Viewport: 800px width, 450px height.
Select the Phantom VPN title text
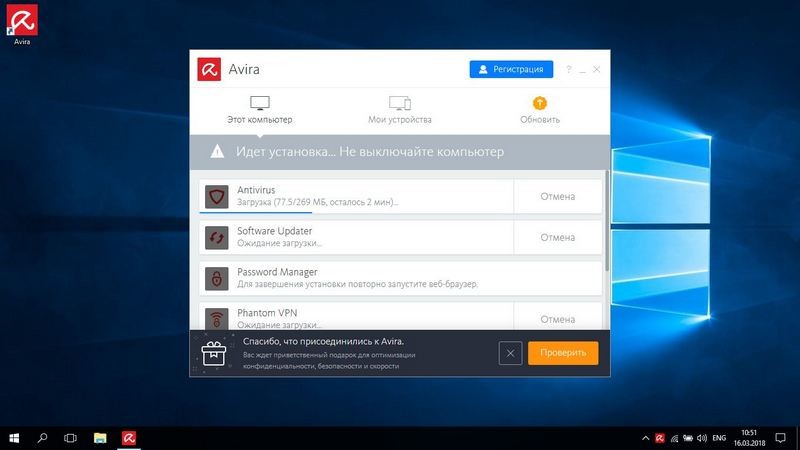click(x=267, y=313)
